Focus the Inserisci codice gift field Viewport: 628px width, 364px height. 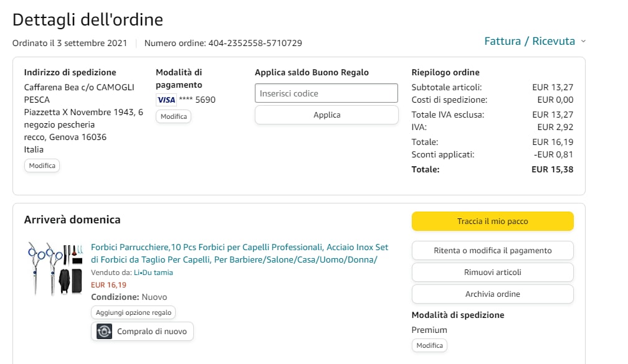pos(326,93)
